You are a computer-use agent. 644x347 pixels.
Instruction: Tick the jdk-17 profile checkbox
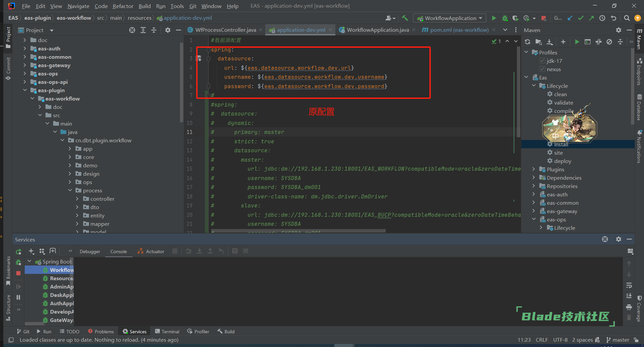coord(543,61)
